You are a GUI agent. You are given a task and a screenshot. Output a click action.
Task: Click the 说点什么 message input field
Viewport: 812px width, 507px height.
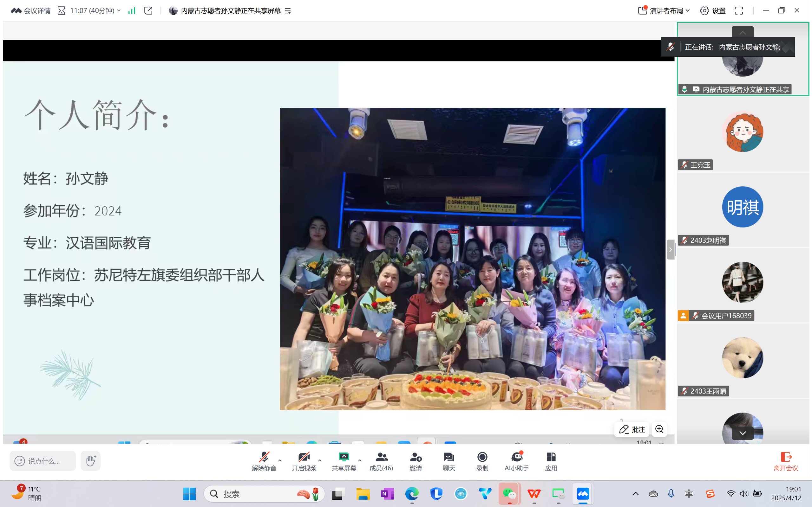(x=44, y=461)
